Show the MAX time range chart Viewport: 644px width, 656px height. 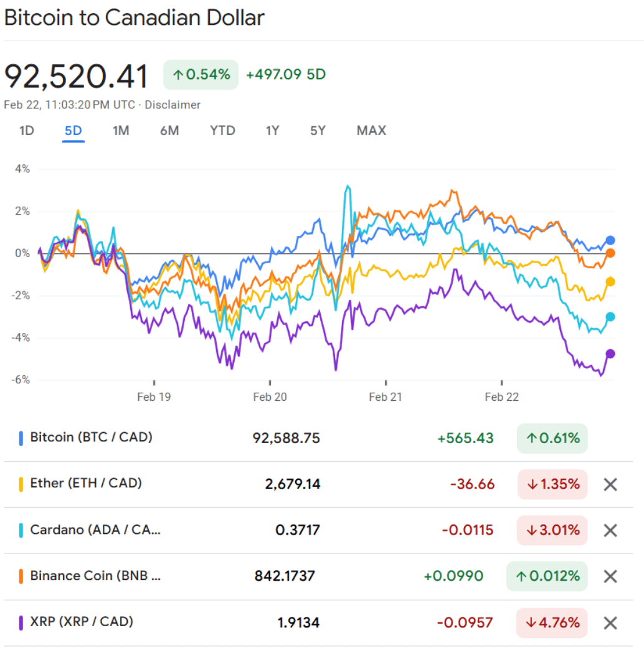point(371,131)
